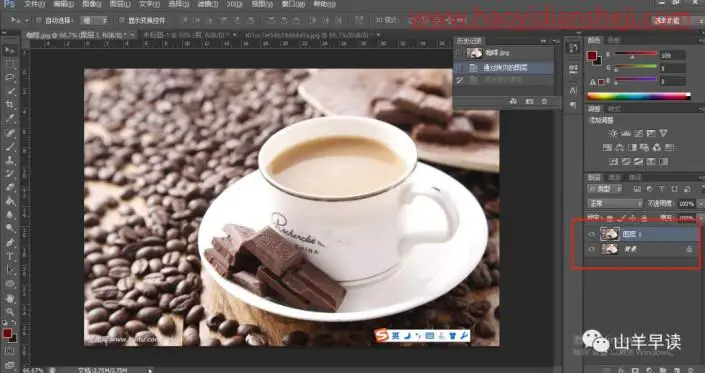Screen dimensions: 705x373
Task: Toggle lock image pixels in Layers panel
Action: click(622, 218)
